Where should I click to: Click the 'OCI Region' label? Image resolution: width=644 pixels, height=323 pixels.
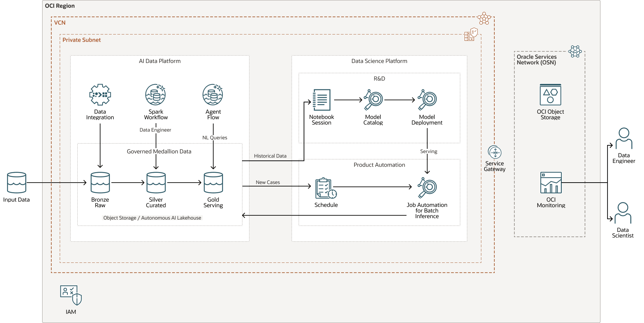60,6
